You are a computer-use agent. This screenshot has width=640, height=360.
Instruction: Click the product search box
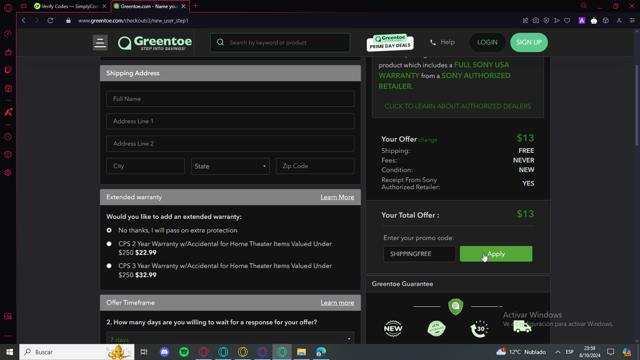coord(280,42)
